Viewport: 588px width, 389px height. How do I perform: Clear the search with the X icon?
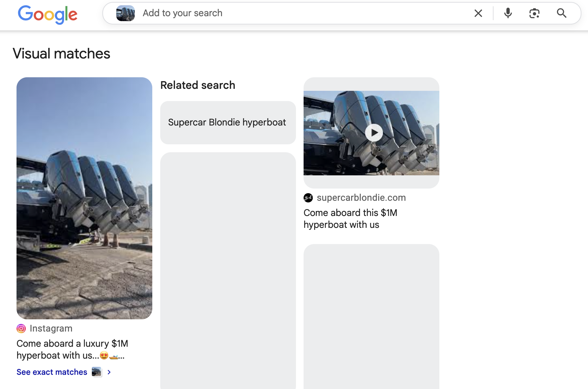[478, 13]
